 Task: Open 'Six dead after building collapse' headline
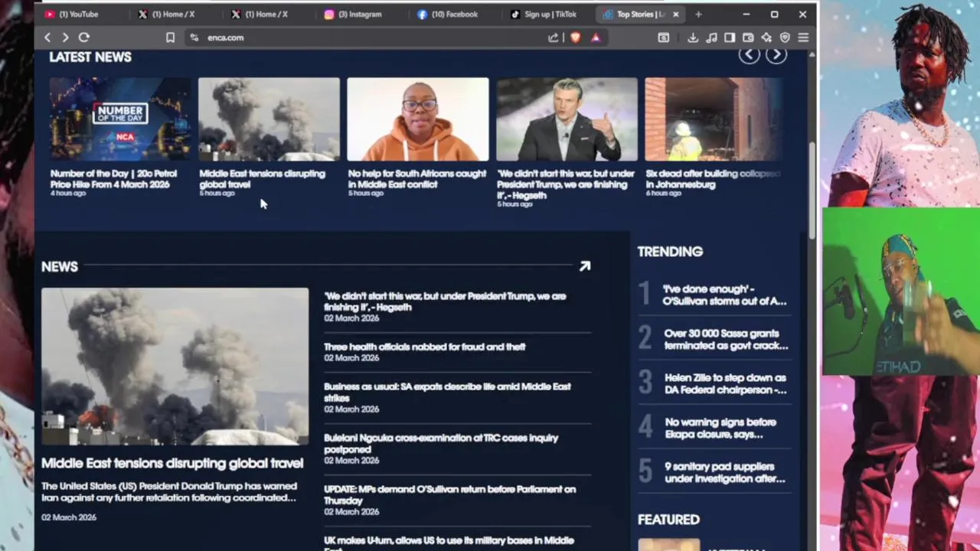coord(713,179)
